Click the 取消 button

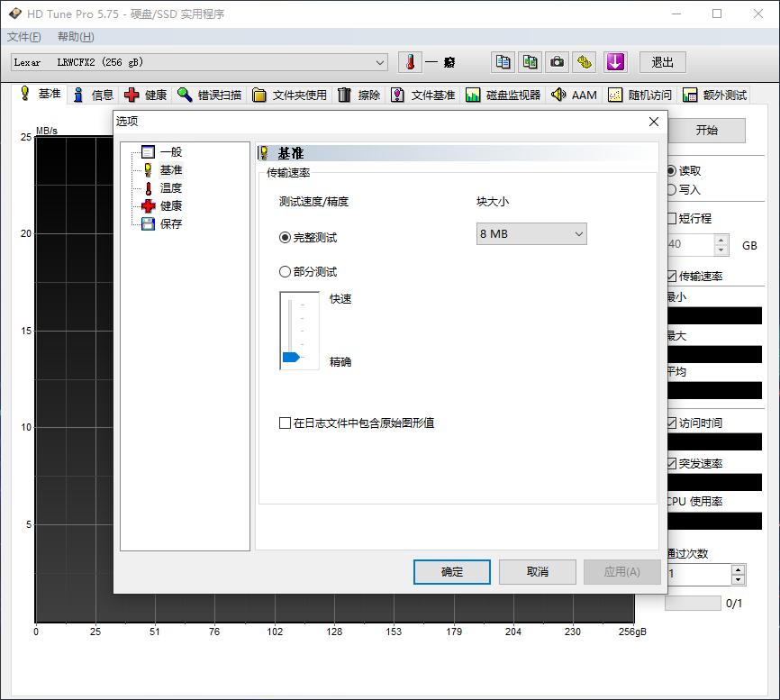coord(538,572)
